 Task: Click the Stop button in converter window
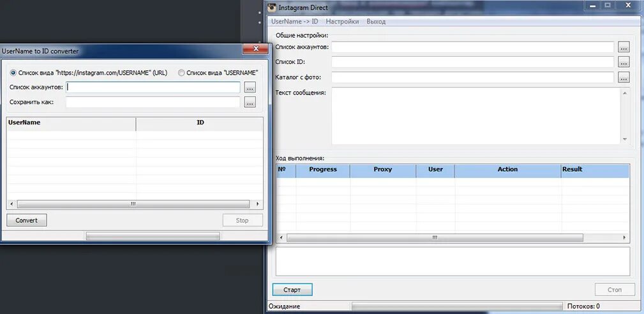pos(243,220)
